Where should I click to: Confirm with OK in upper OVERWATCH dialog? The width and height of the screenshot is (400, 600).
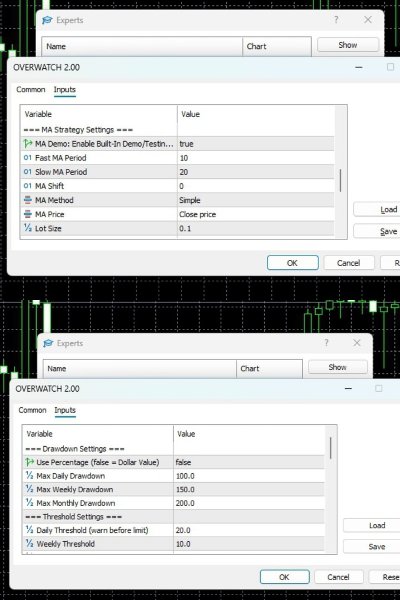click(x=292, y=263)
